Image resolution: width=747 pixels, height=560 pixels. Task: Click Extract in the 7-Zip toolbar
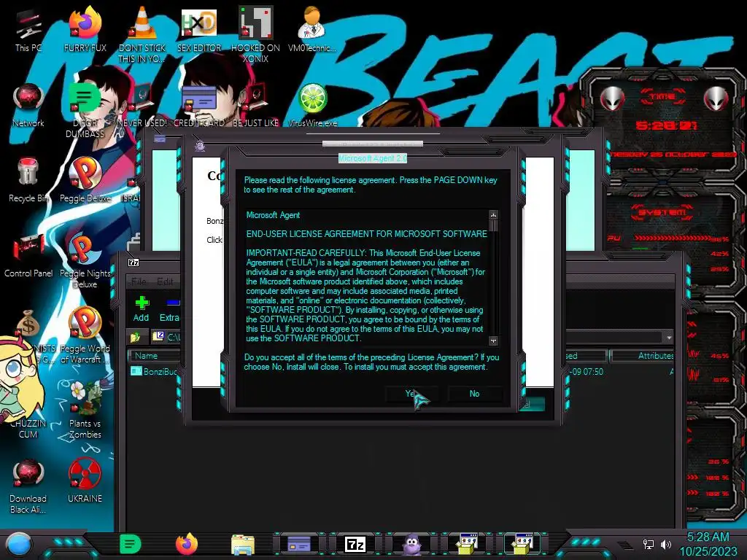[x=169, y=308]
